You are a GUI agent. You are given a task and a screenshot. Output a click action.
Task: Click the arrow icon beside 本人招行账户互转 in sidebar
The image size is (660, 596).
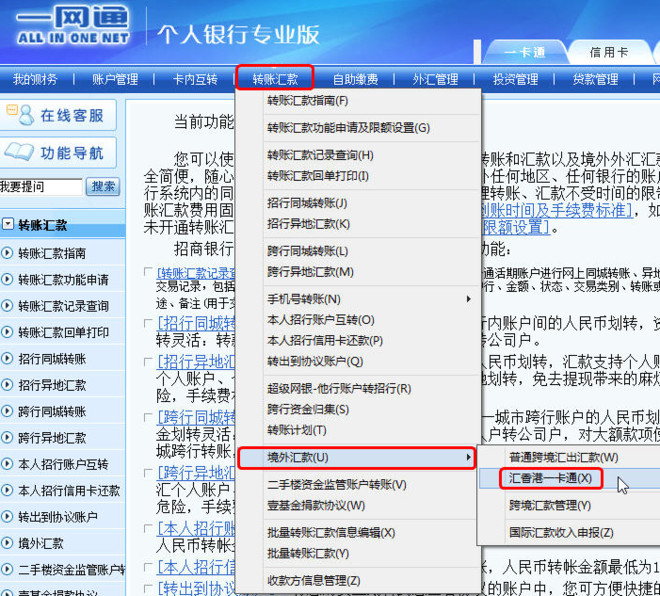[x=7, y=464]
